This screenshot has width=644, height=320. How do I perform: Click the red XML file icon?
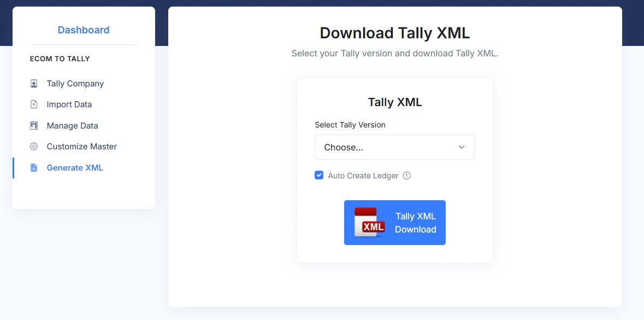click(x=369, y=222)
